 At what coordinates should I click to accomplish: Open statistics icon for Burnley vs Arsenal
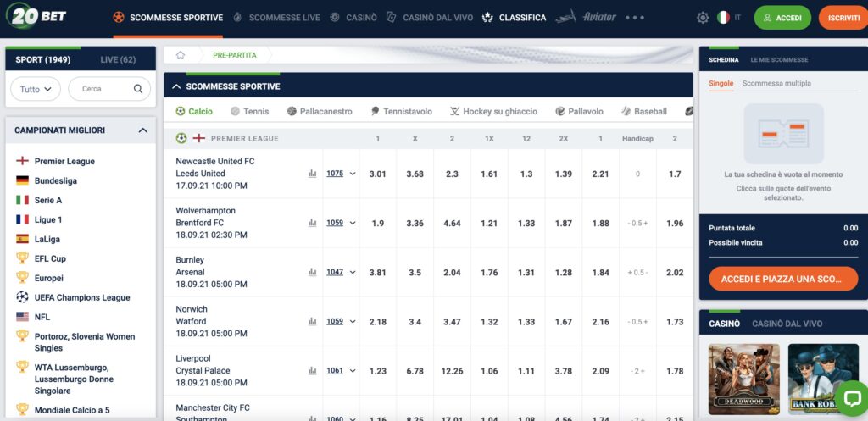(312, 272)
